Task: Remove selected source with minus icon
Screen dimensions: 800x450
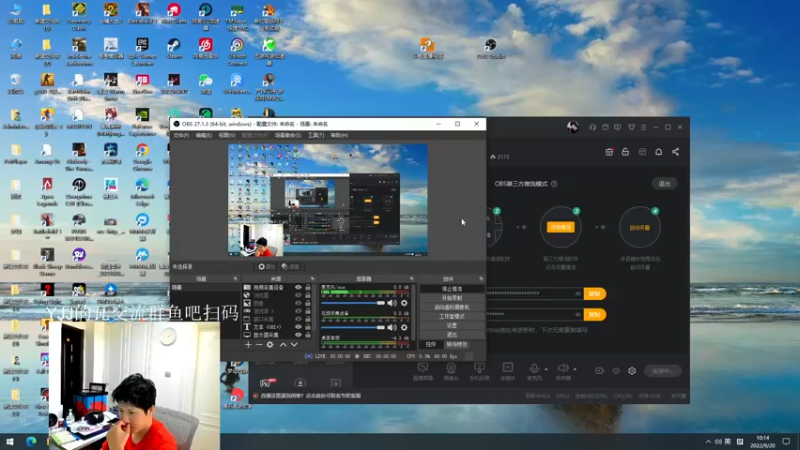Action: 259,345
